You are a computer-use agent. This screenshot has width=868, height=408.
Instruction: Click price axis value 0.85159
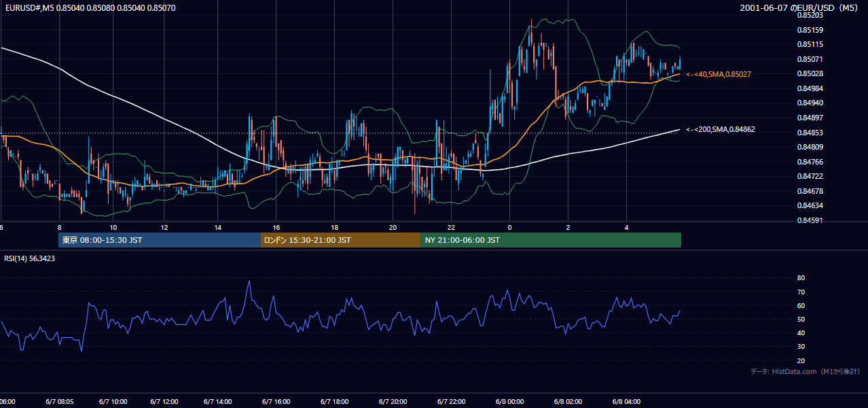[x=810, y=30]
